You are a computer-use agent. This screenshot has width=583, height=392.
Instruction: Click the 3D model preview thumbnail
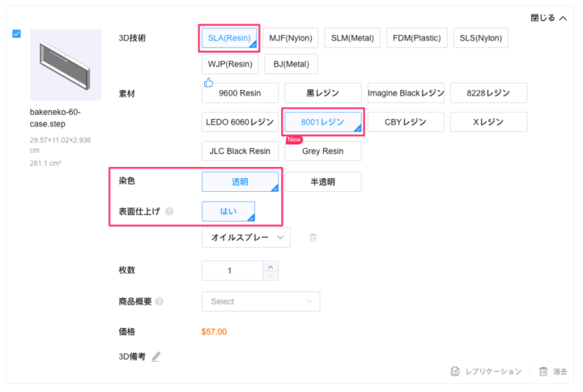[x=66, y=64]
